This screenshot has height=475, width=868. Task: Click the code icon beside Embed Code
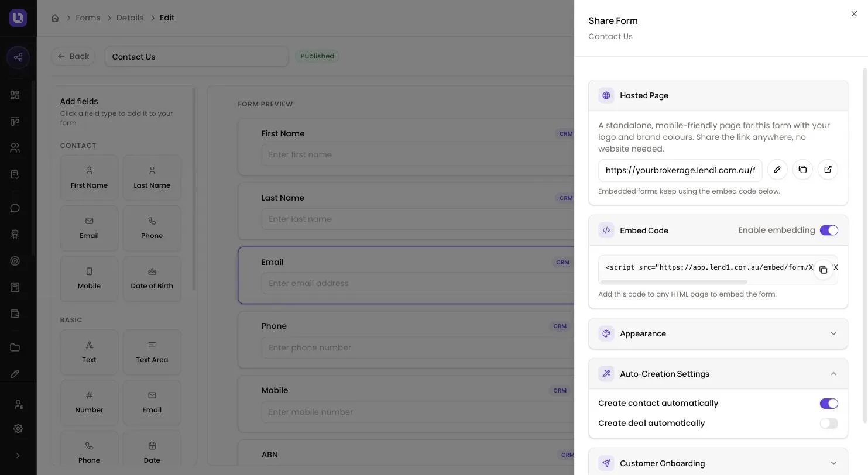click(x=606, y=230)
